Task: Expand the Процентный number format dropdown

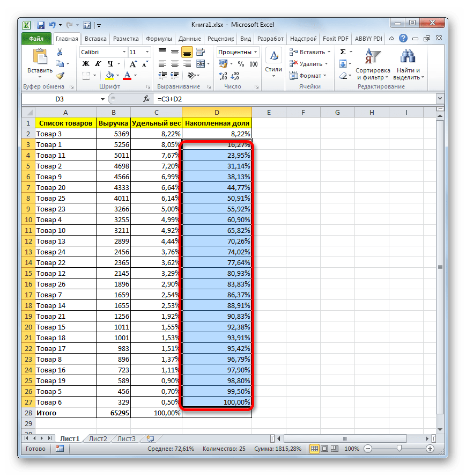Action: click(255, 52)
